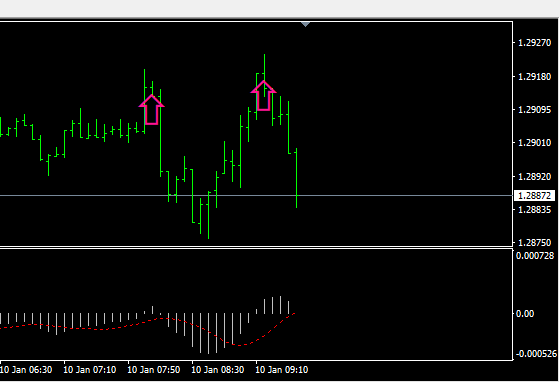Click the 10 Jan 07:10 time label
This screenshot has height=382, width=560.
90,370
